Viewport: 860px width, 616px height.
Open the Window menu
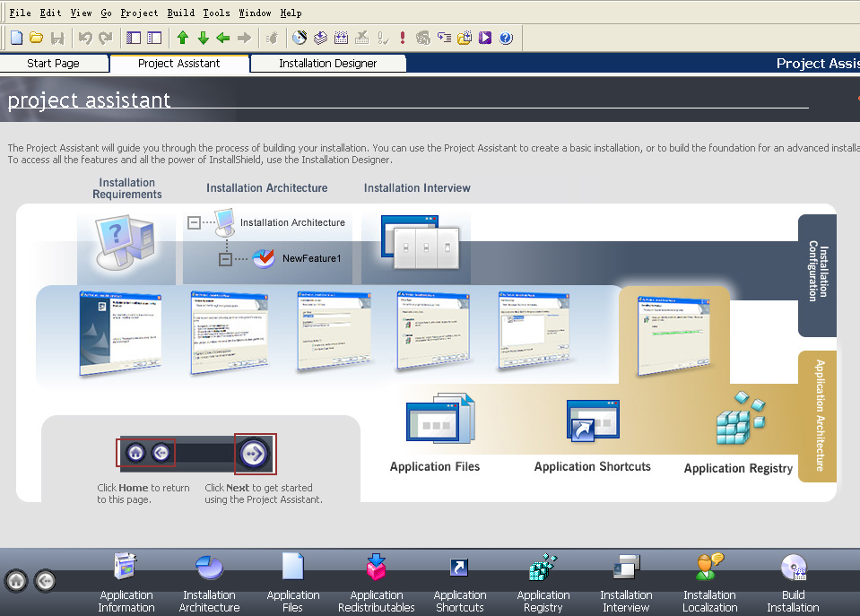click(255, 13)
